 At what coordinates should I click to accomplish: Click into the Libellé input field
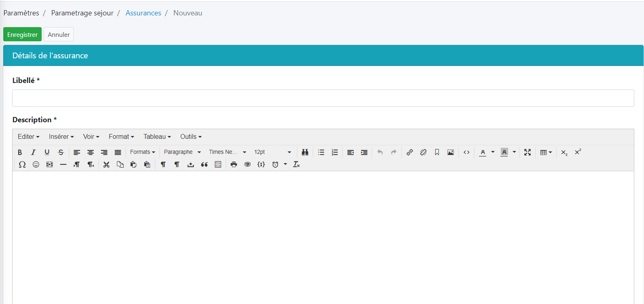tap(323, 98)
